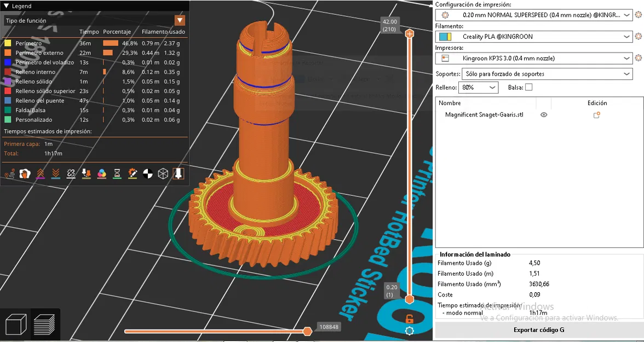Click Filamento Usado (mm³) value 3630,66

click(x=539, y=284)
